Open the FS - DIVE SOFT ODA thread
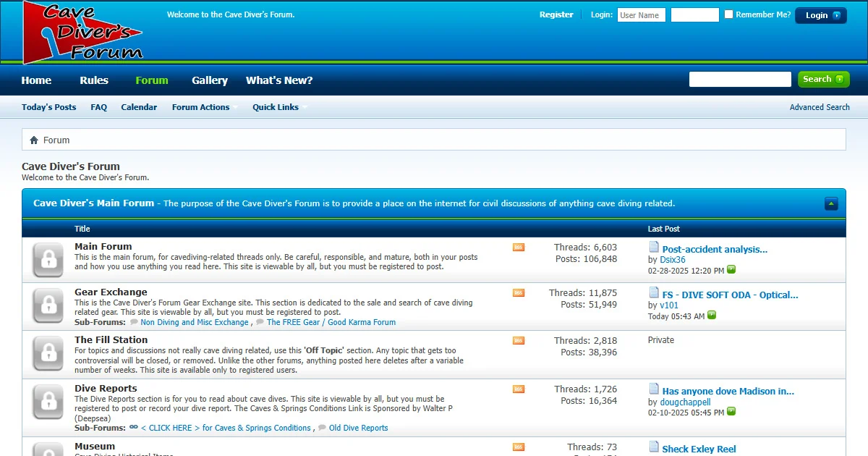 click(731, 295)
